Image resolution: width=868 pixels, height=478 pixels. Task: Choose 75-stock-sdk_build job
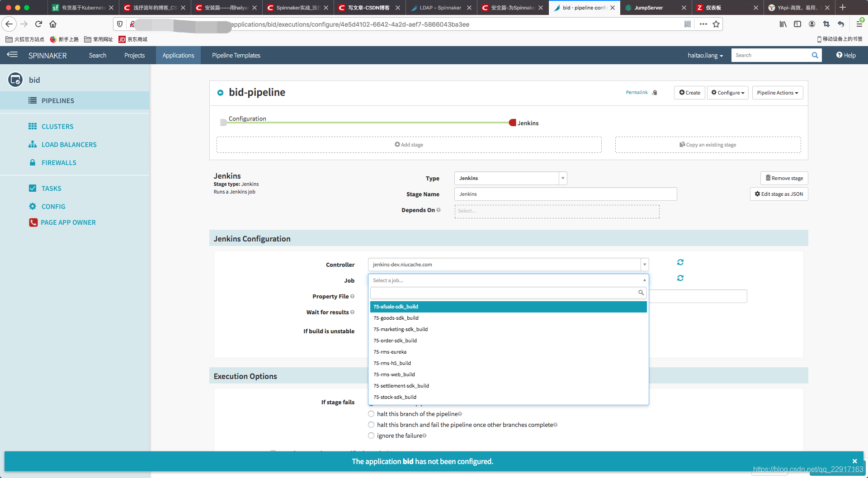pyautogui.click(x=509, y=397)
